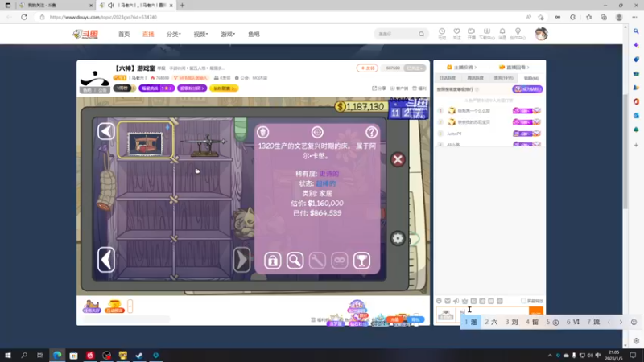Select IME candidate 2 六
The width and height of the screenshot is (644, 362).
tap(491, 323)
